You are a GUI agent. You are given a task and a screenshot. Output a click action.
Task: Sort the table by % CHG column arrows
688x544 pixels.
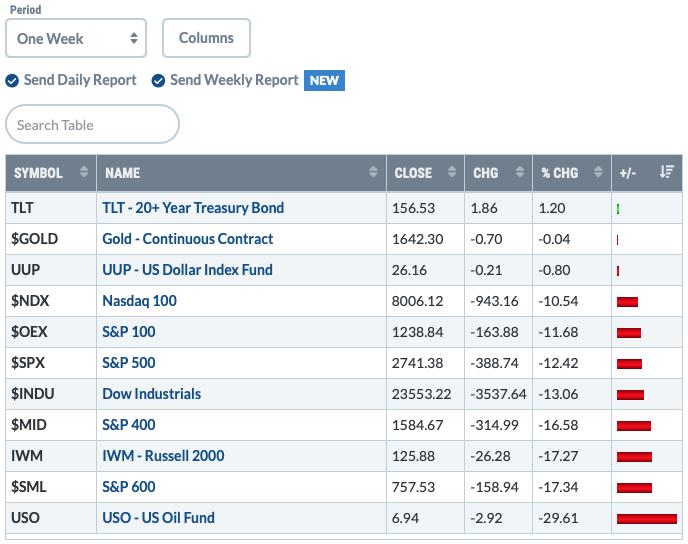(x=598, y=172)
